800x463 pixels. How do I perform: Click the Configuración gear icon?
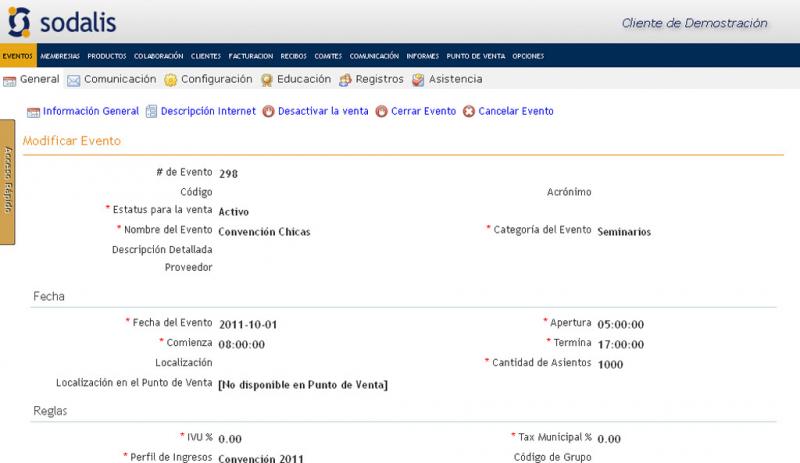[x=171, y=80]
